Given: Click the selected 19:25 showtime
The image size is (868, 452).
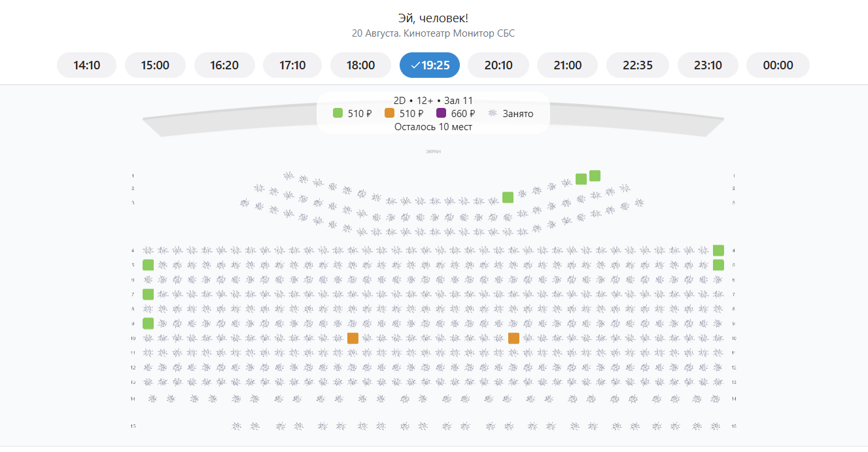Looking at the screenshot, I should pyautogui.click(x=430, y=65).
